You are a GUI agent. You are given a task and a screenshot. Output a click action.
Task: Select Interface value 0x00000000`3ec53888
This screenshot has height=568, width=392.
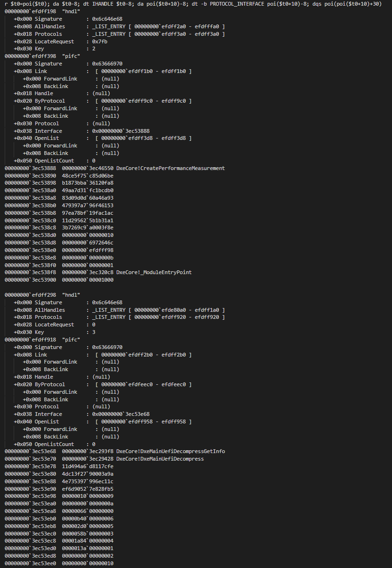point(121,131)
